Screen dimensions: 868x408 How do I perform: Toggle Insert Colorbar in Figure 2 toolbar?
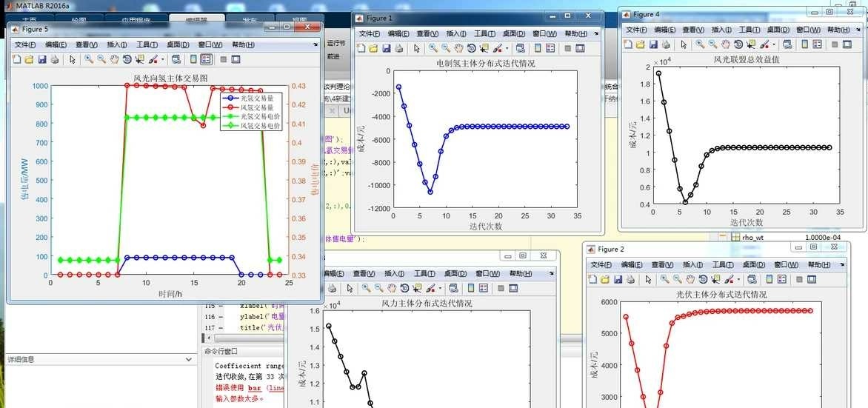769,280
